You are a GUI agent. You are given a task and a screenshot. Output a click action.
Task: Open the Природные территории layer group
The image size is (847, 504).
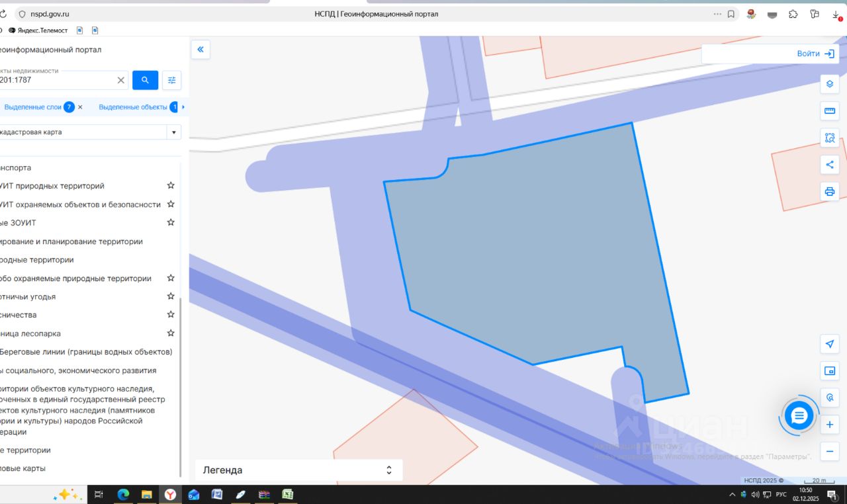[x=37, y=260]
